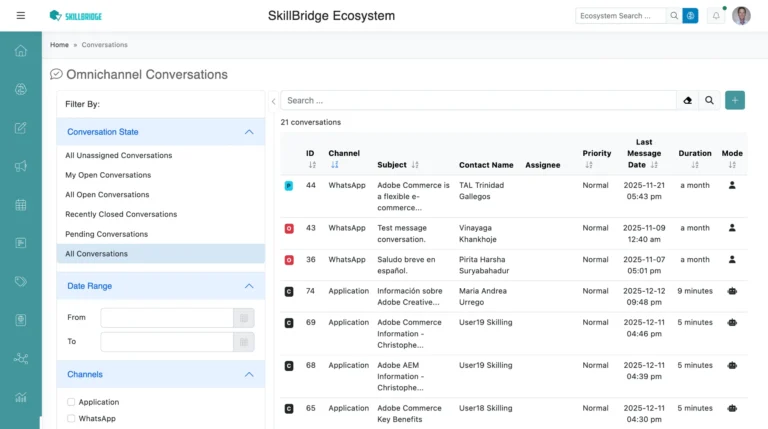Select Pending Conversations filter
The height and width of the screenshot is (429, 768).
106,234
